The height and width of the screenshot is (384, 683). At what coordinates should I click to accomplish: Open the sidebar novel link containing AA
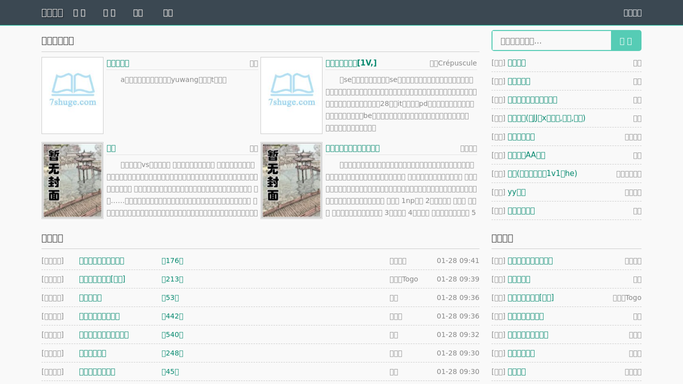tap(526, 155)
